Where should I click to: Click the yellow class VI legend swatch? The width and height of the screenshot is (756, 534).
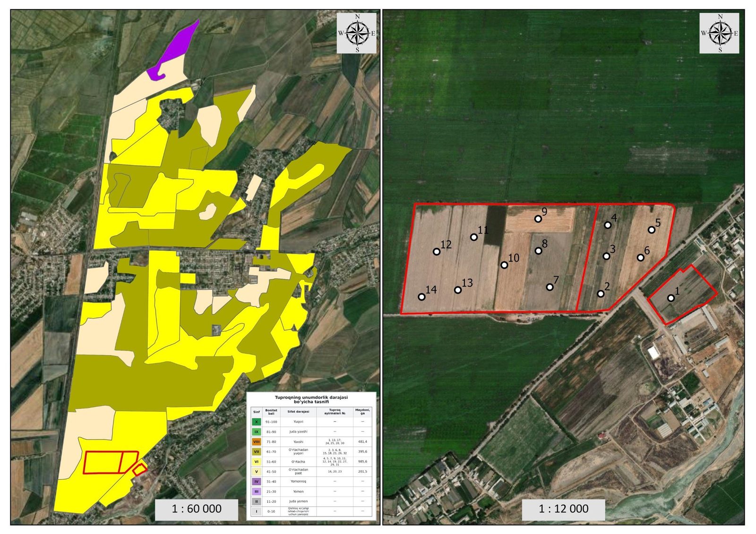coord(257,461)
